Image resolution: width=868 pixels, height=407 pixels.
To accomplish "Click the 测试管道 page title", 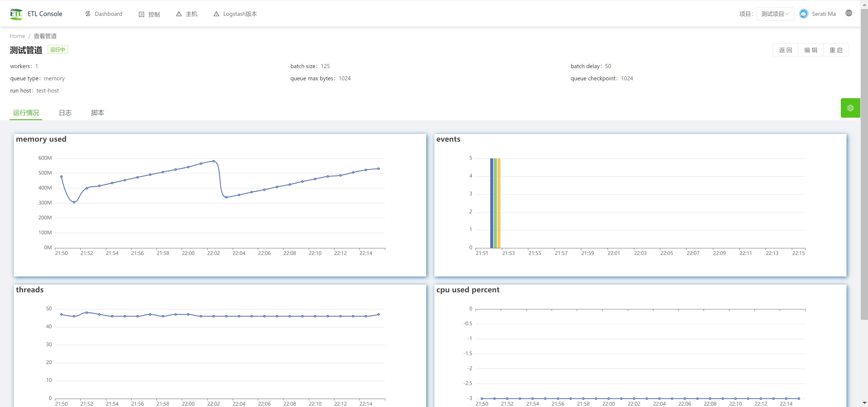I will (x=26, y=50).
